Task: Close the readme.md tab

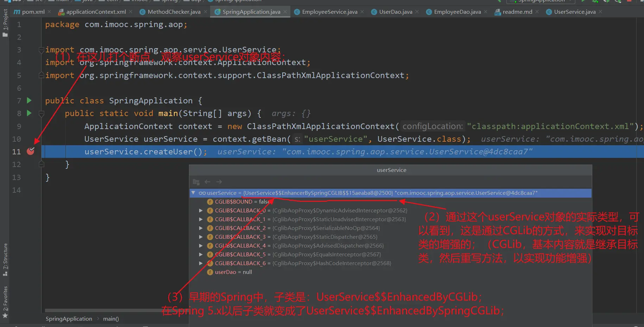Action: pos(537,12)
